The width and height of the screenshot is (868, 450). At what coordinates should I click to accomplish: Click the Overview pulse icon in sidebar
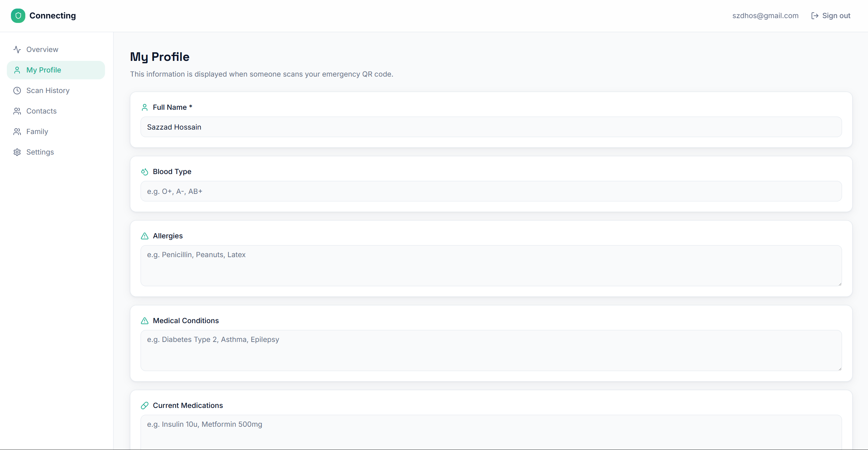click(17, 50)
